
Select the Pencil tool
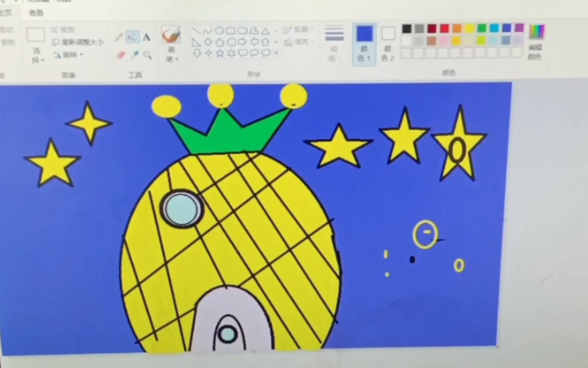click(x=118, y=37)
